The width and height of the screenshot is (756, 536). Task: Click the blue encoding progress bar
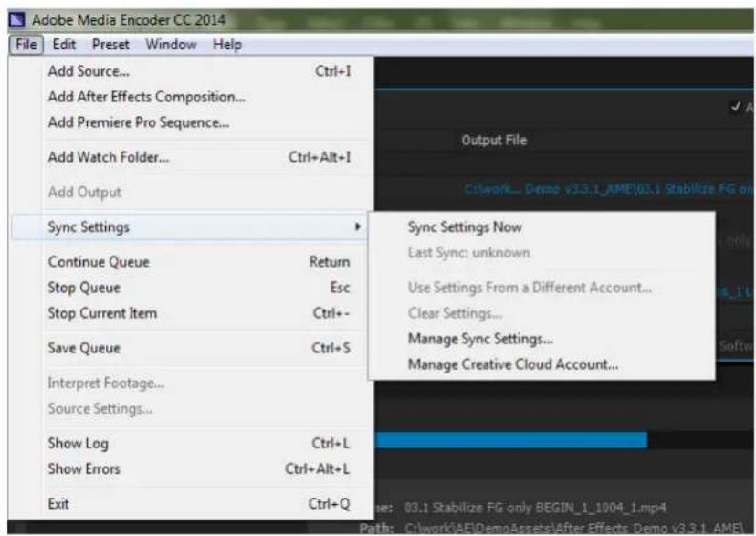click(x=511, y=440)
